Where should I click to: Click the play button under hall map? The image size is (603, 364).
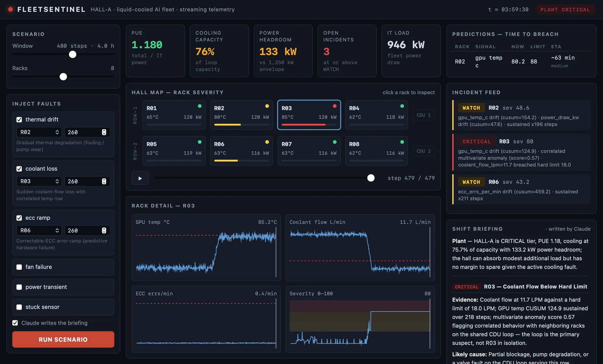140,178
